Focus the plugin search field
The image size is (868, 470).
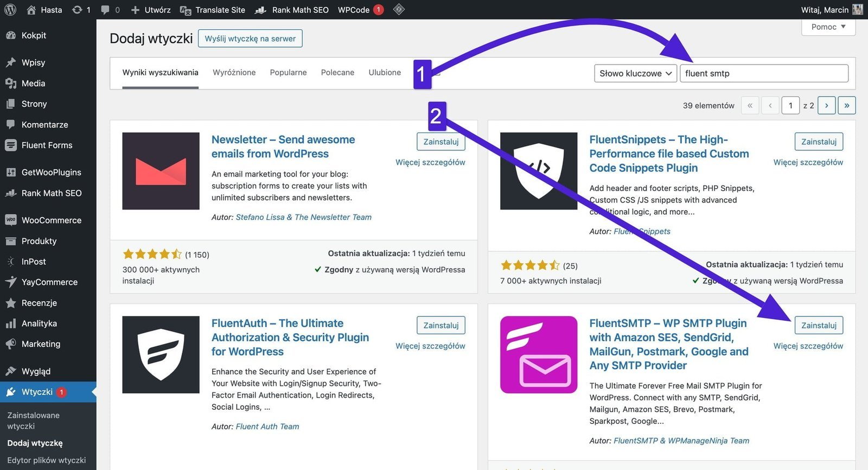pos(763,73)
